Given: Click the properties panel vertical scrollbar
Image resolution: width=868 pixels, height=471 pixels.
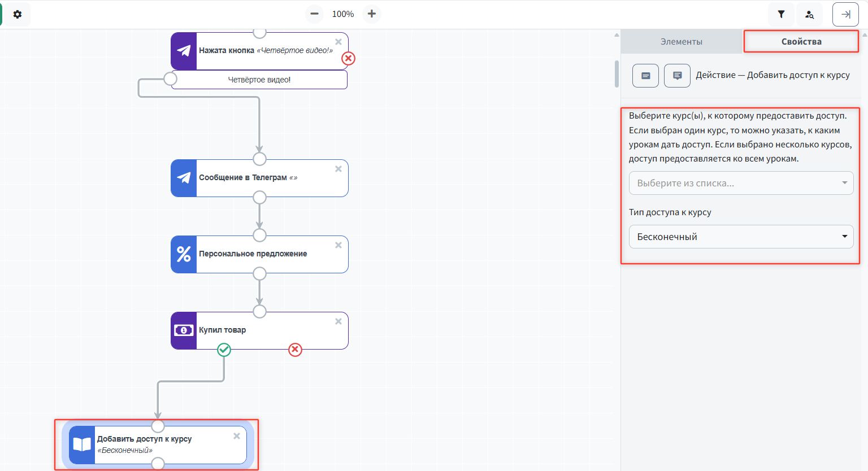Looking at the screenshot, I should click(x=617, y=73).
